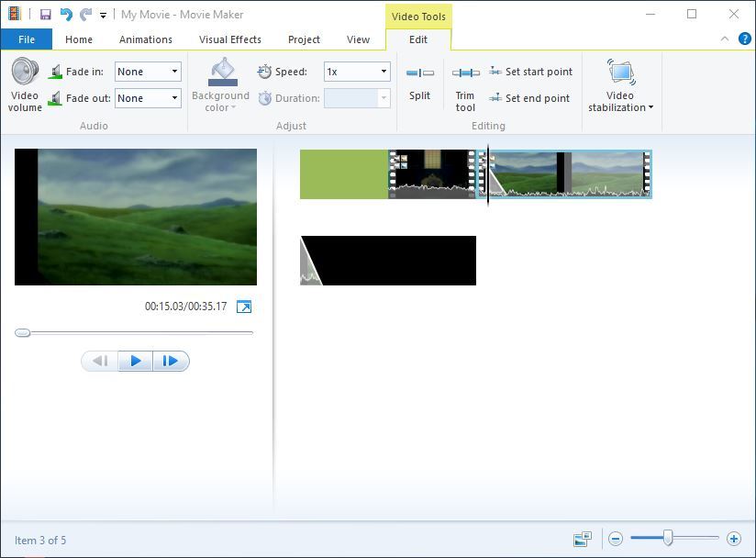Switch to the Animations tab
Image resolution: width=756 pixels, height=558 pixels.
tap(146, 39)
